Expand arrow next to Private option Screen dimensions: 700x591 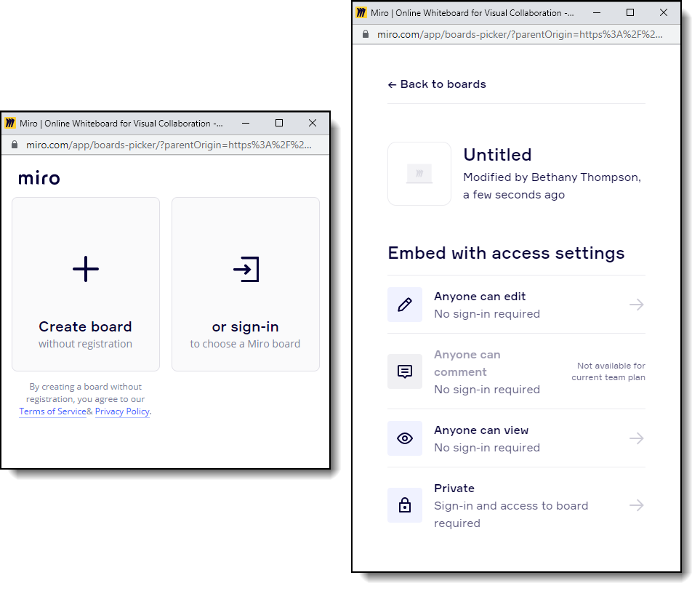tap(636, 505)
